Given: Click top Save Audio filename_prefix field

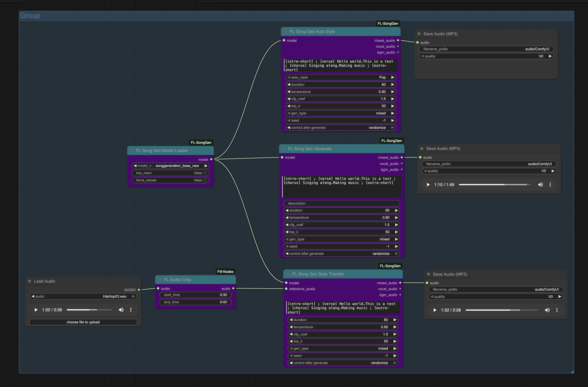Looking at the screenshot, I should click(x=486, y=49).
